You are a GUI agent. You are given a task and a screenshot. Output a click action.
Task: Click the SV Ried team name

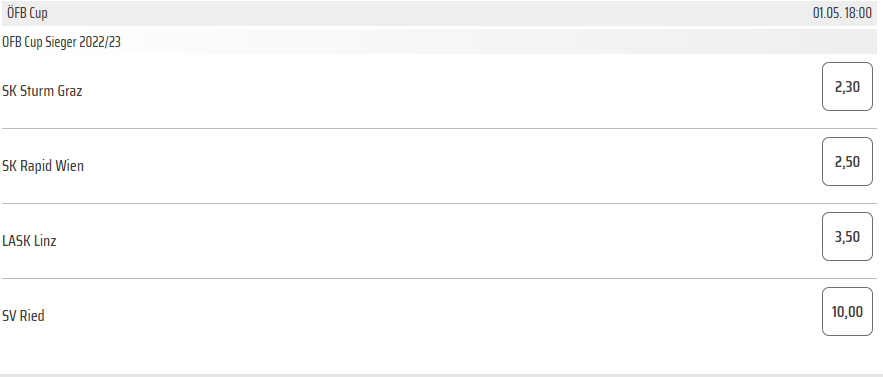[23, 316]
